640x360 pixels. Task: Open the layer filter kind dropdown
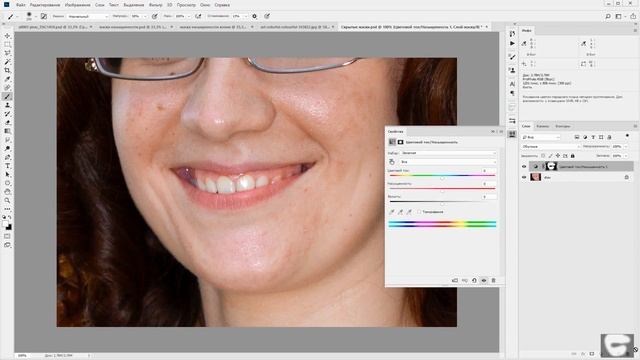point(541,137)
